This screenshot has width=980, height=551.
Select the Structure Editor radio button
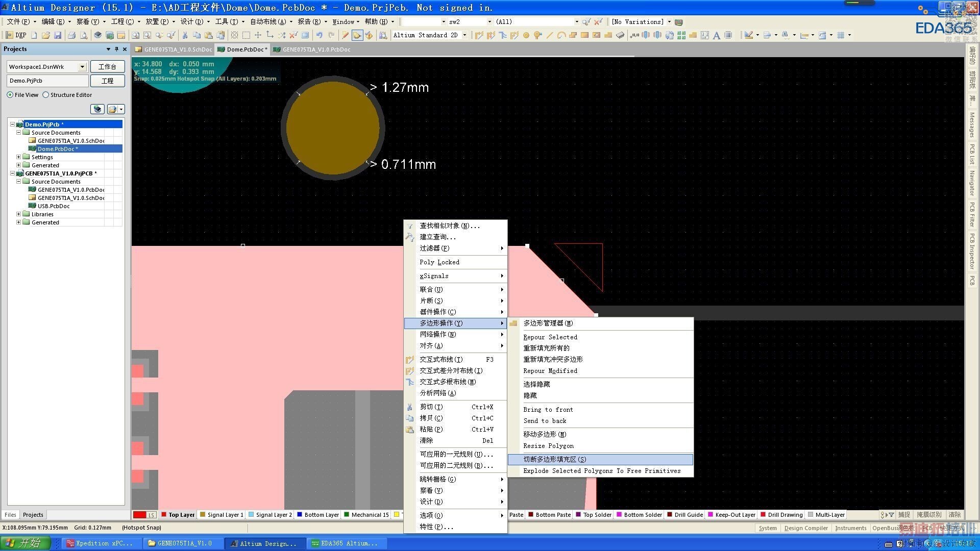tap(46, 95)
